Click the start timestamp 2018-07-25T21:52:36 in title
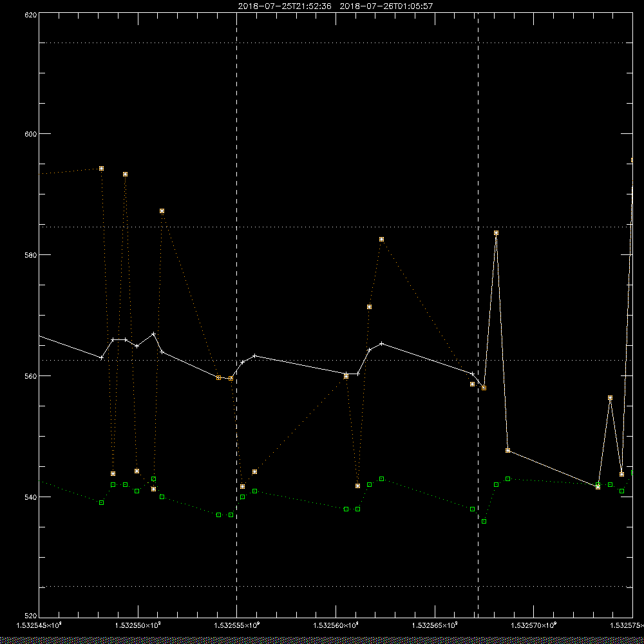This screenshot has height=644, width=644. coord(285,6)
